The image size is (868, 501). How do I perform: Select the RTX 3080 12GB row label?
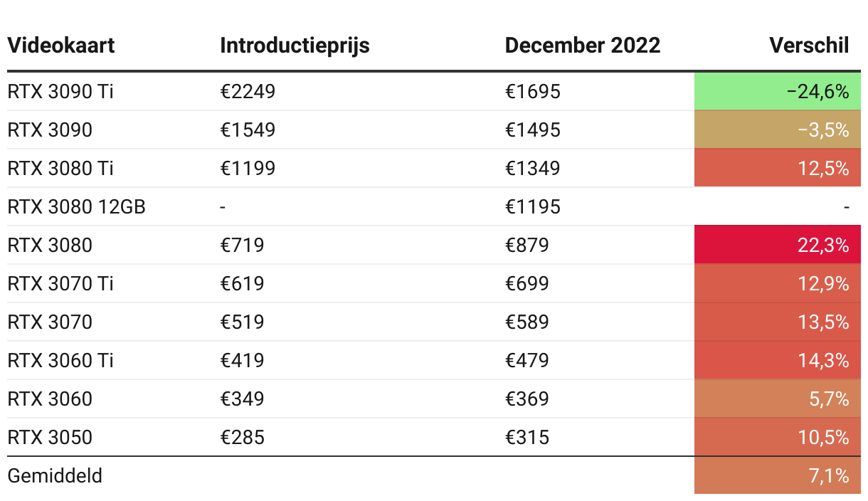(x=77, y=206)
